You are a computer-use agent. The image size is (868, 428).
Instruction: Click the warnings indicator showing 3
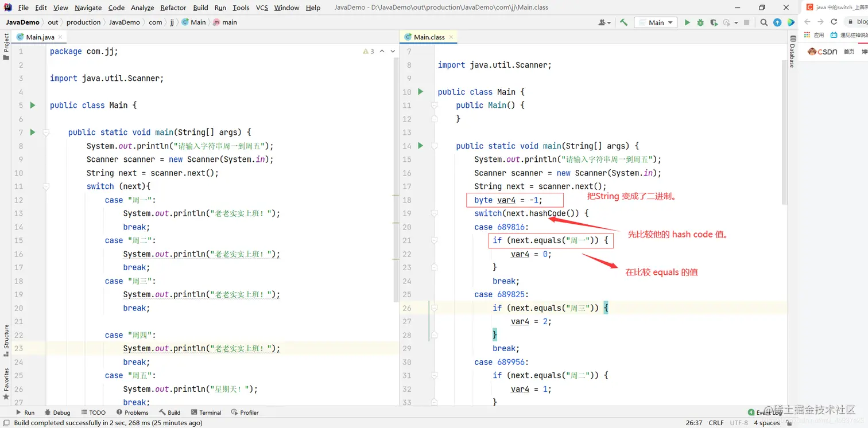(369, 51)
